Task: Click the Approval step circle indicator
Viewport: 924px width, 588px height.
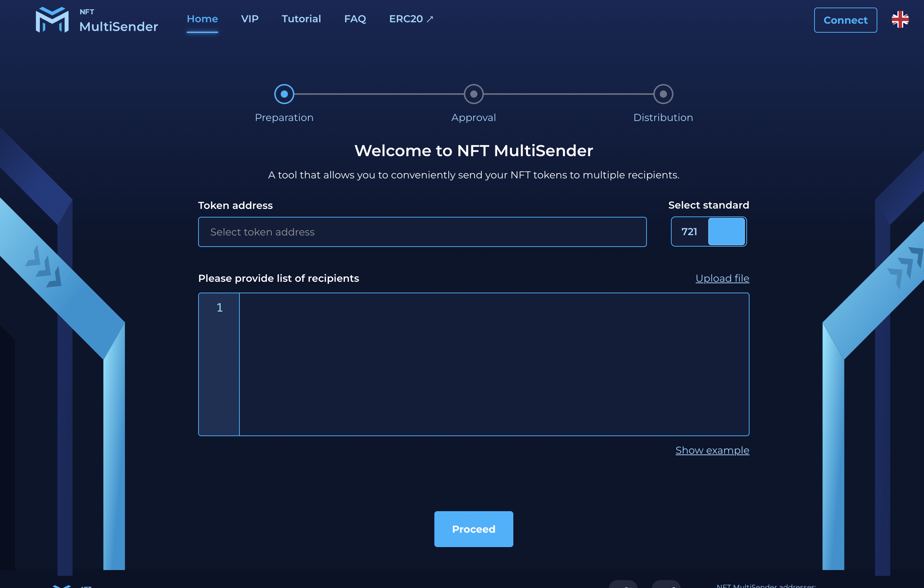Action: [x=473, y=94]
